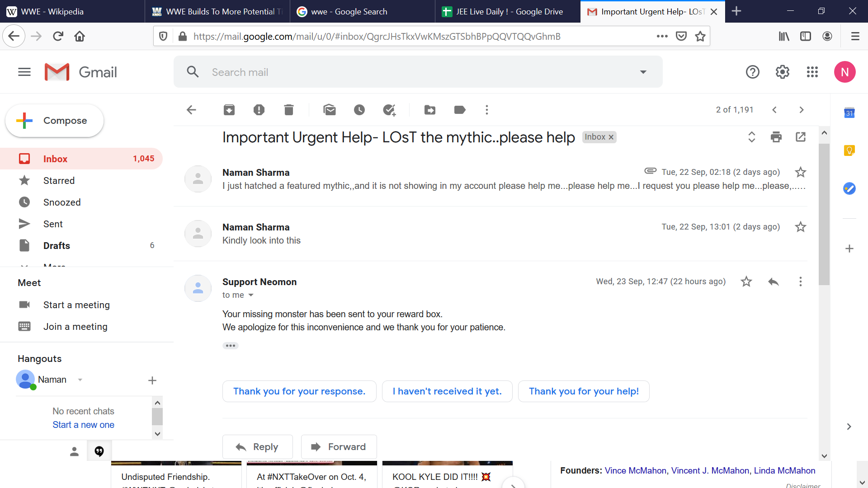This screenshot has width=868, height=488.
Task: Click the email pane vertical scrollbar
Action: [824, 215]
